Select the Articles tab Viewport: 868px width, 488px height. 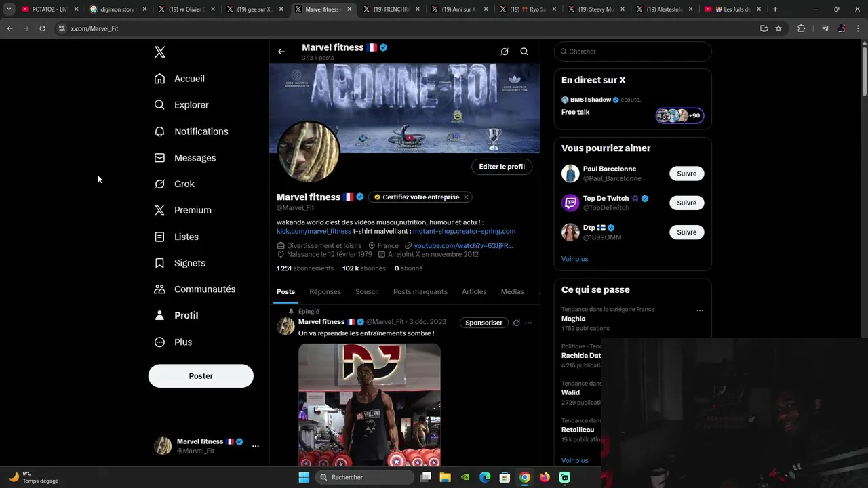pyautogui.click(x=474, y=292)
